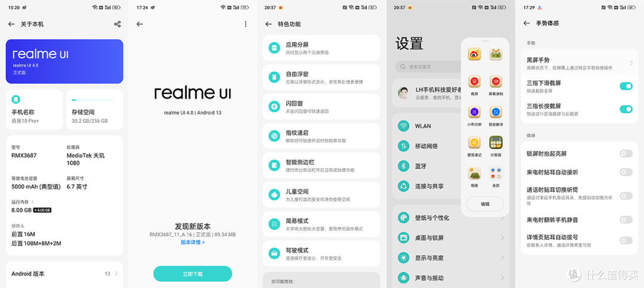Open the 儿童空间 item

coord(321,195)
